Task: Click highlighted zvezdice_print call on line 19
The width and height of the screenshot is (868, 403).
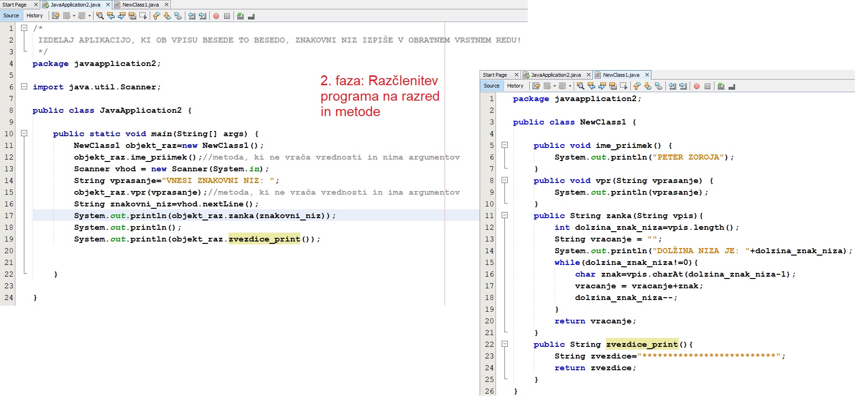Action: (264, 239)
